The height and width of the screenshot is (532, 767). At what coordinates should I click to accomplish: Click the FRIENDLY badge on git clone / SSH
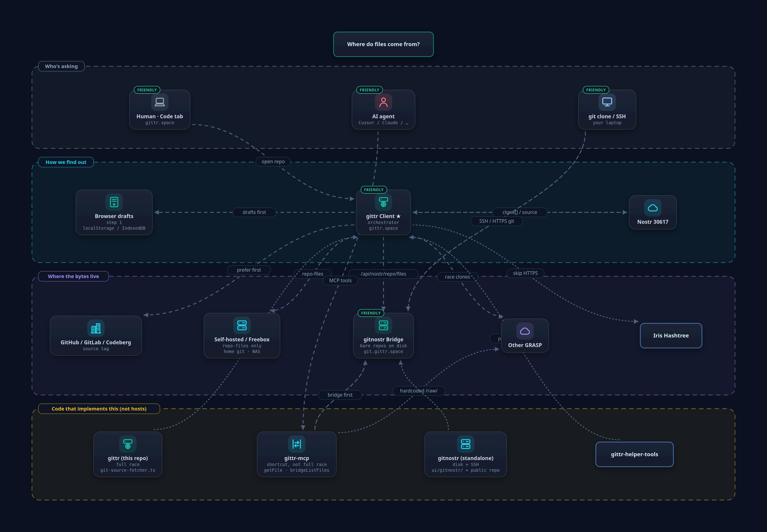tap(596, 90)
